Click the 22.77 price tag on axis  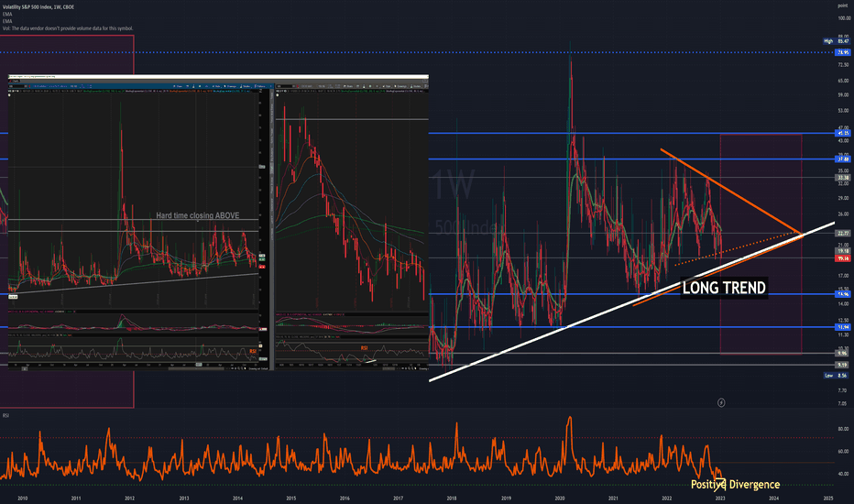click(x=843, y=233)
